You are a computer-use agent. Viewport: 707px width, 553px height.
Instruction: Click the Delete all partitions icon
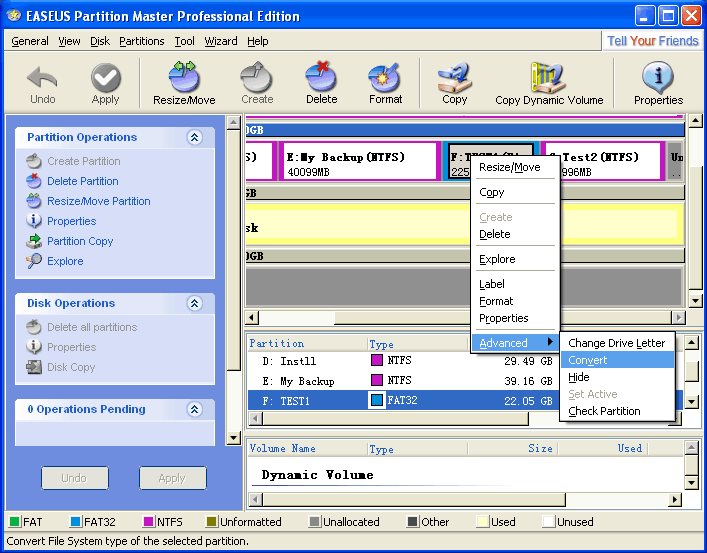pos(34,327)
